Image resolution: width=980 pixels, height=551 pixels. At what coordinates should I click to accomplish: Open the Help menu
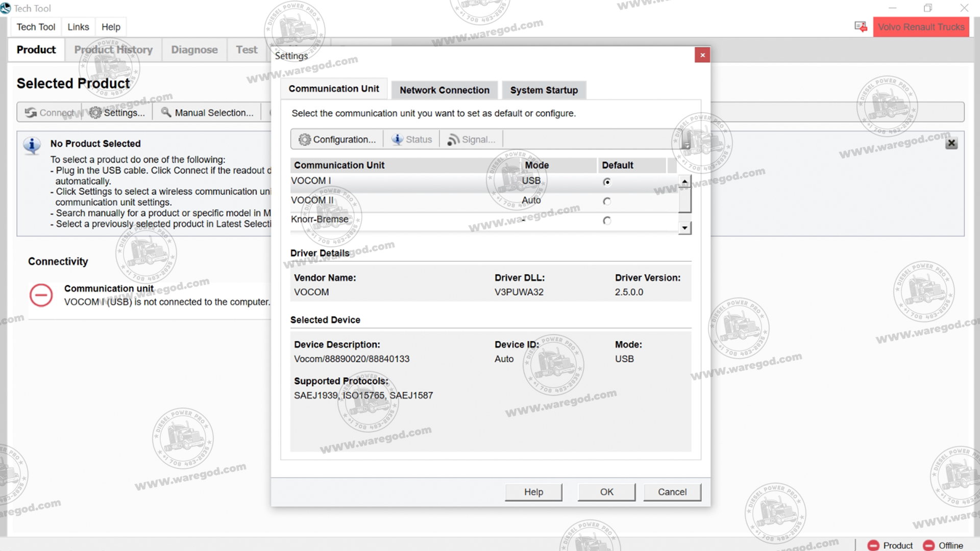[x=110, y=27]
